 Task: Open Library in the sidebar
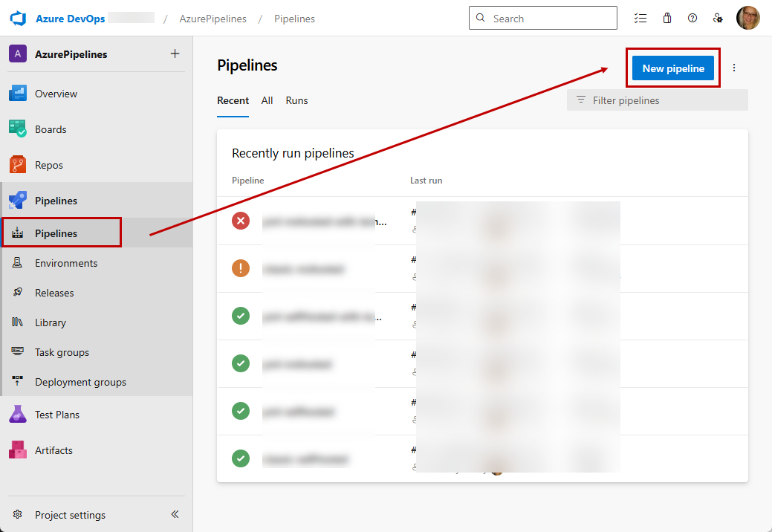[x=97, y=322]
